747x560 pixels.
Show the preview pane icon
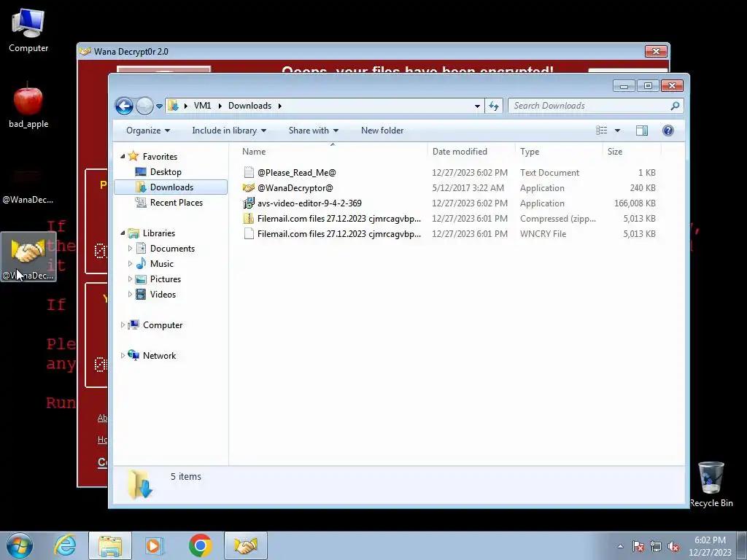[x=642, y=131]
